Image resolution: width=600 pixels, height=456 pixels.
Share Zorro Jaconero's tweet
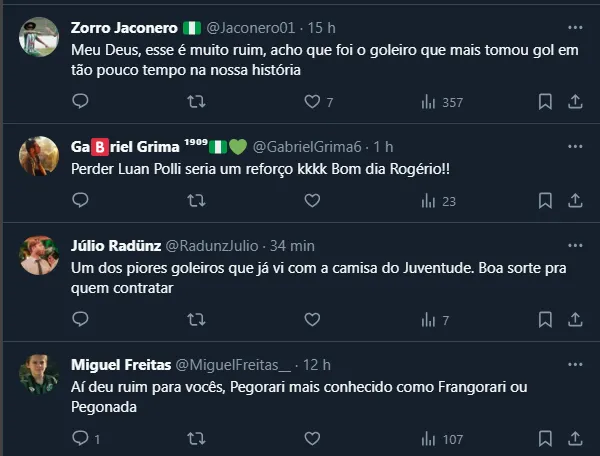576,101
